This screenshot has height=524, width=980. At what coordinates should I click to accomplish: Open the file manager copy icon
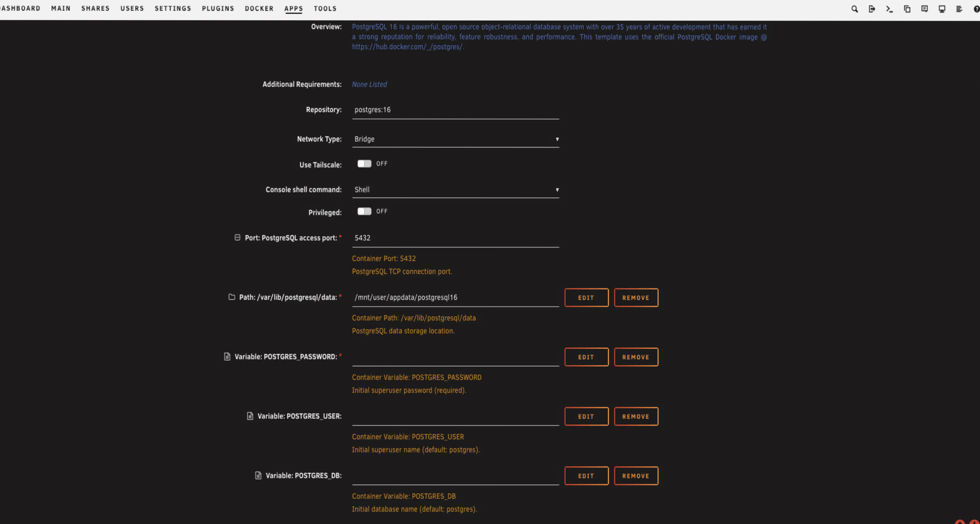(x=907, y=9)
